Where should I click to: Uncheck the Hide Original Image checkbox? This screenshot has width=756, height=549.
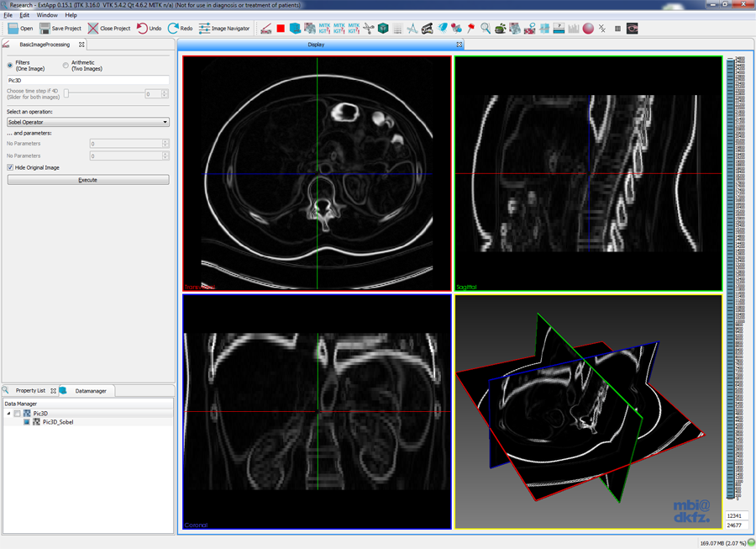point(10,167)
